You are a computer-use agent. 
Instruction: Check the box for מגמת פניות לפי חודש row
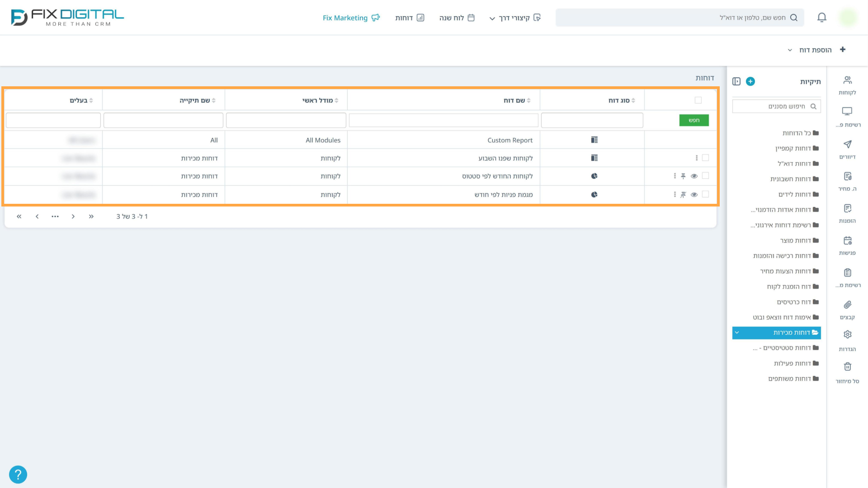coord(705,194)
